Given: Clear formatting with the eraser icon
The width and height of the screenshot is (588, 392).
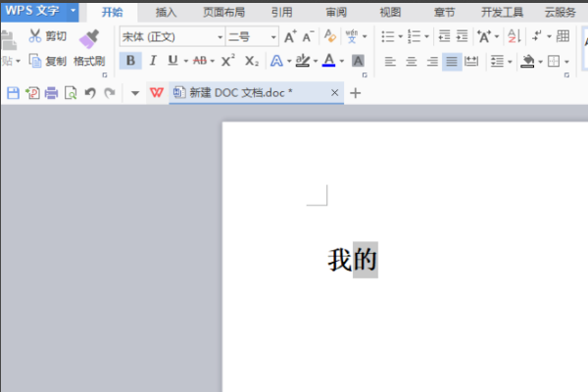Looking at the screenshot, I should pyautogui.click(x=330, y=36).
